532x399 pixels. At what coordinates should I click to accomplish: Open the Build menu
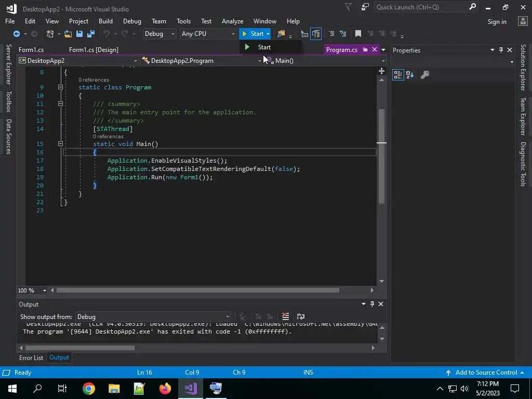pyautogui.click(x=105, y=21)
